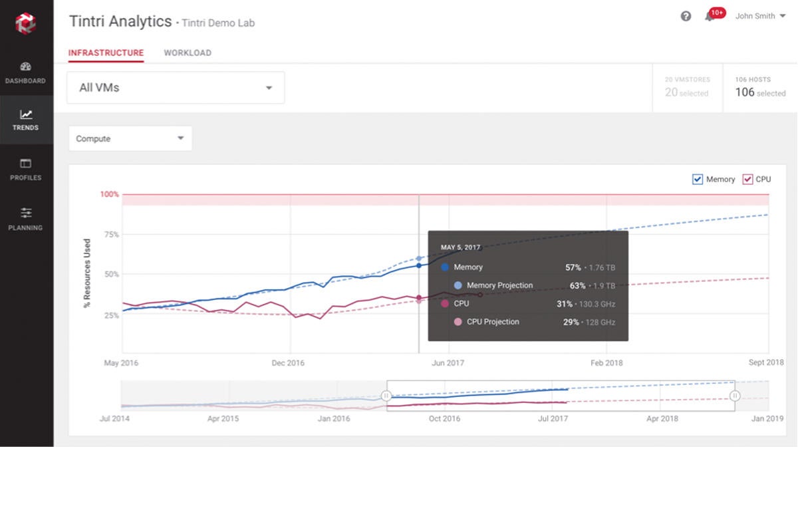
Task: Click the Sept 2018 axis label
Action: coord(766,362)
